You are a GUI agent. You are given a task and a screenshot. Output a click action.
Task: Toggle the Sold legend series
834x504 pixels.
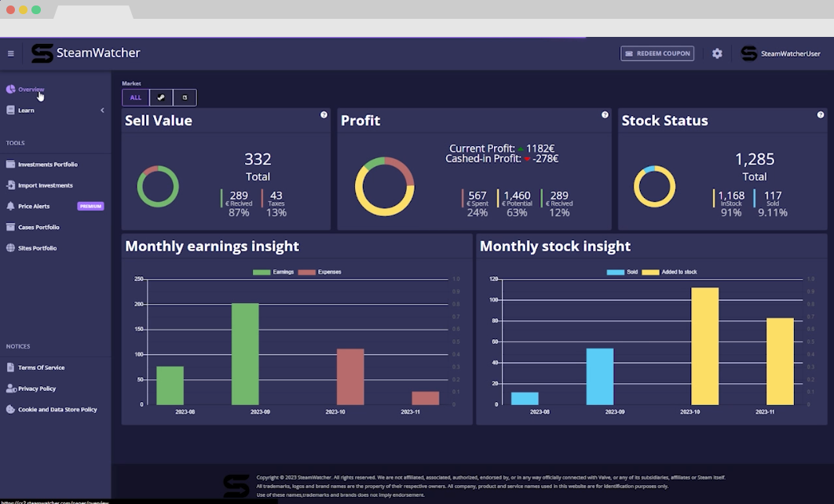point(622,272)
